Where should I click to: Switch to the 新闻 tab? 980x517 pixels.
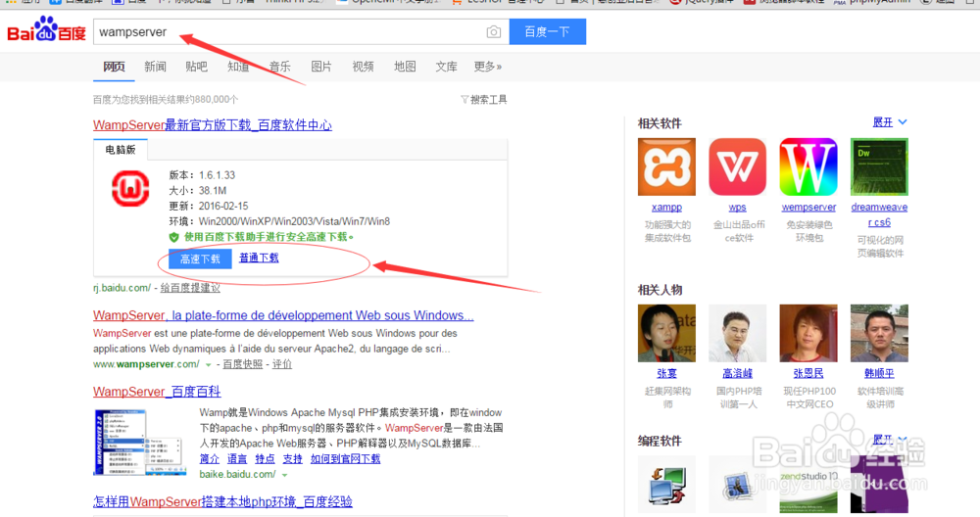tap(155, 67)
